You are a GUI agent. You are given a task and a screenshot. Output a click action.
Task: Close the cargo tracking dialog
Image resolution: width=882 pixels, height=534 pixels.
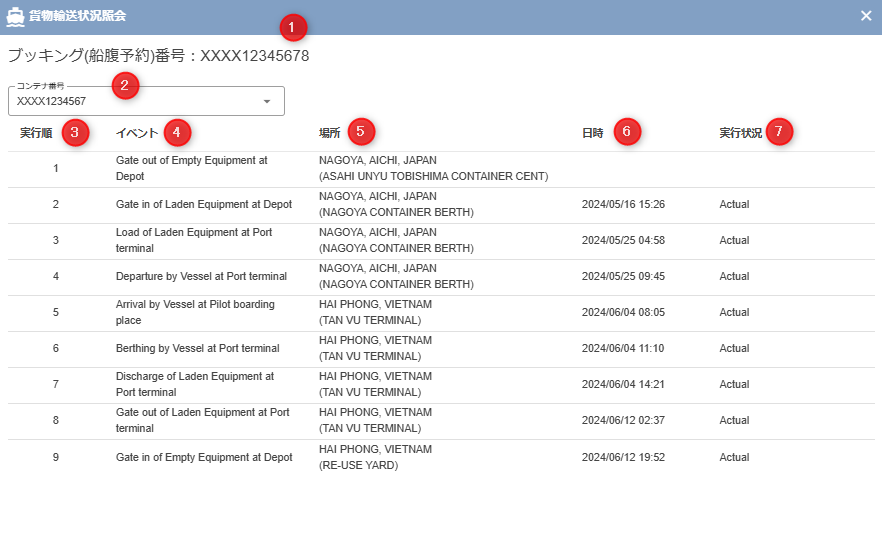click(866, 16)
